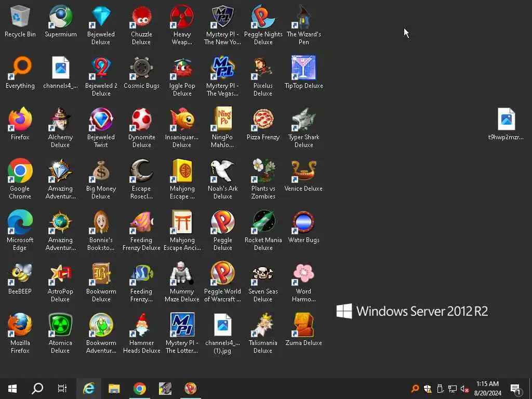The height and width of the screenshot is (399, 532).
Task: Select the Google Chrome desktop shortcut
Action: 20,179
